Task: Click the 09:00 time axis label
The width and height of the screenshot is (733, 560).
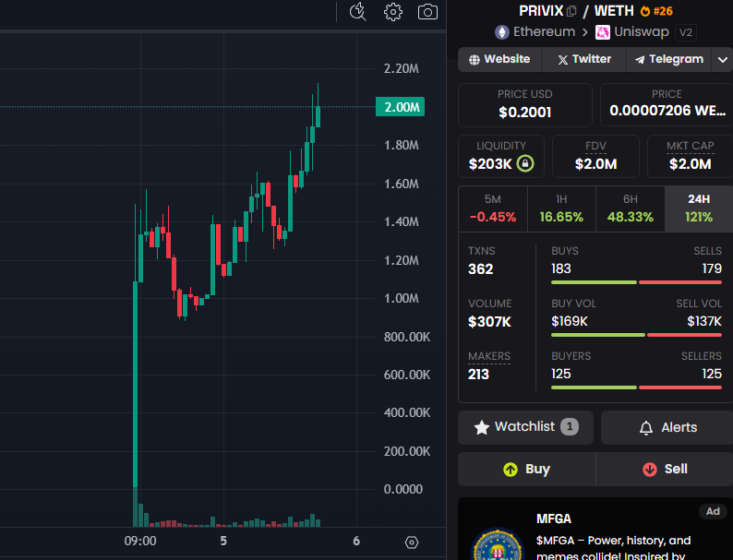Action: [x=140, y=541]
